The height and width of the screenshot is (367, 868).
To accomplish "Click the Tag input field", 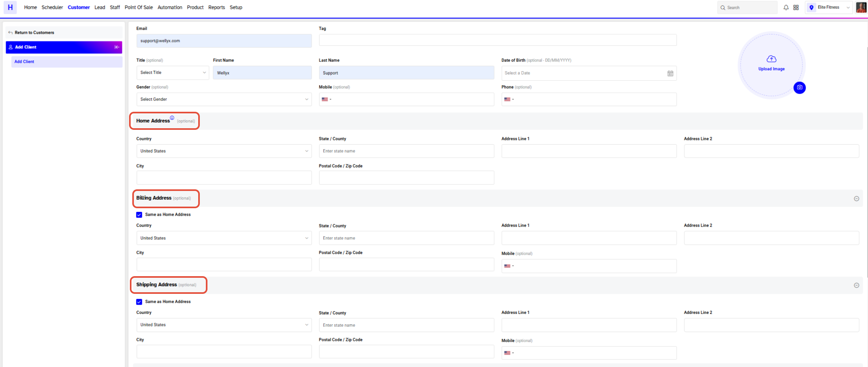I will click(x=498, y=40).
